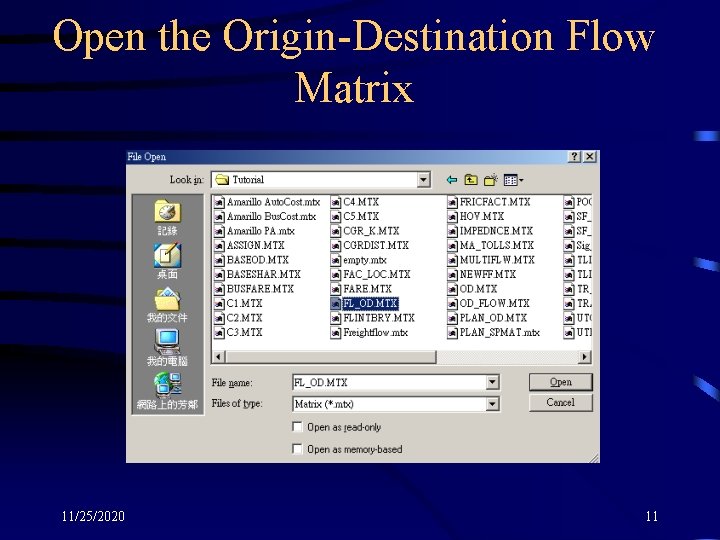Create a new folder
This screenshot has width=720, height=540.
click(490, 180)
